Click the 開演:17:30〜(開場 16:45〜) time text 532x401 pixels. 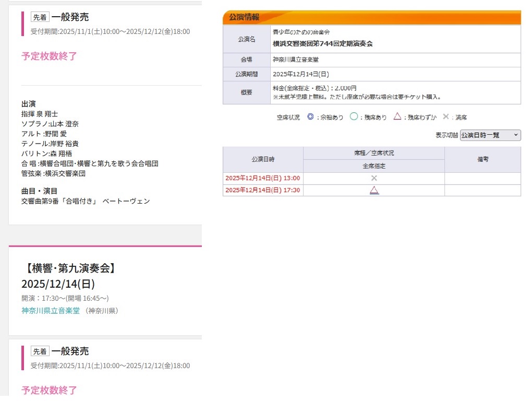(x=65, y=298)
